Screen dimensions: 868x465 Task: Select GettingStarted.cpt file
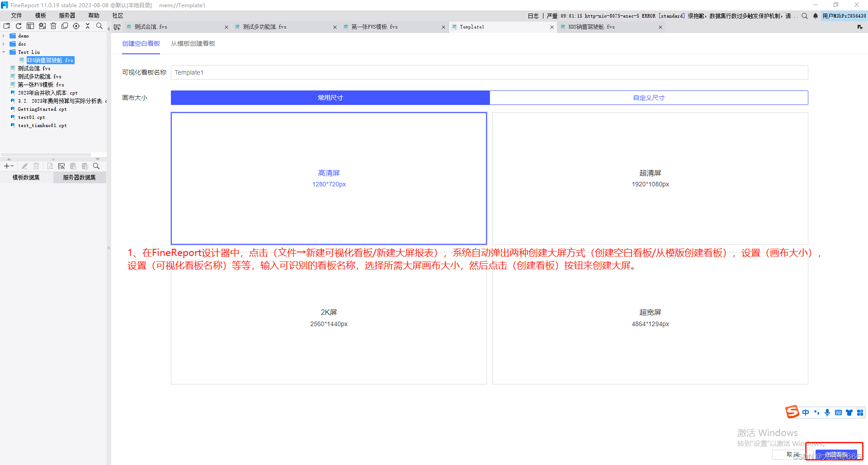[x=42, y=109]
